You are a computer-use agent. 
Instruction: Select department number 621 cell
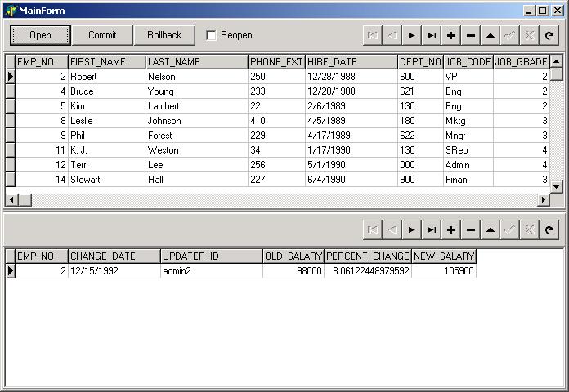pyautogui.click(x=420, y=91)
